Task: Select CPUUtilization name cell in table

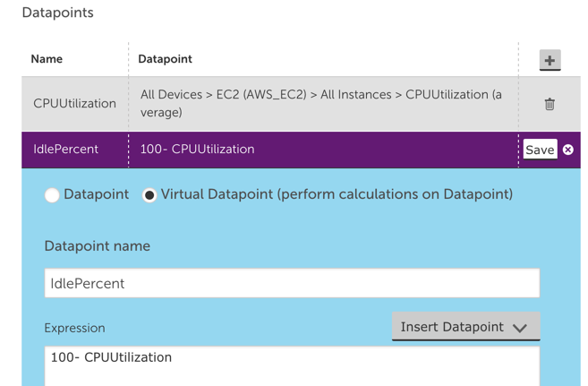Action: pyautogui.click(x=74, y=103)
